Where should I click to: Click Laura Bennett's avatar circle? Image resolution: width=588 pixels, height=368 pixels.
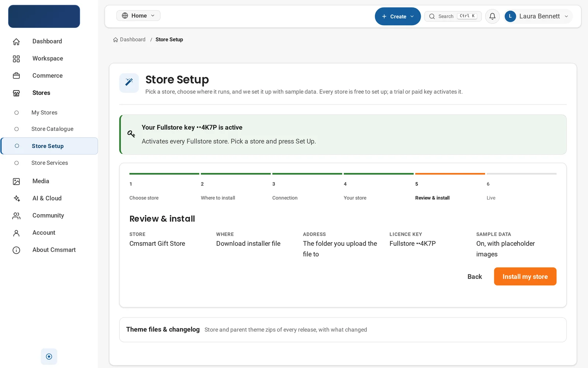[x=510, y=16]
